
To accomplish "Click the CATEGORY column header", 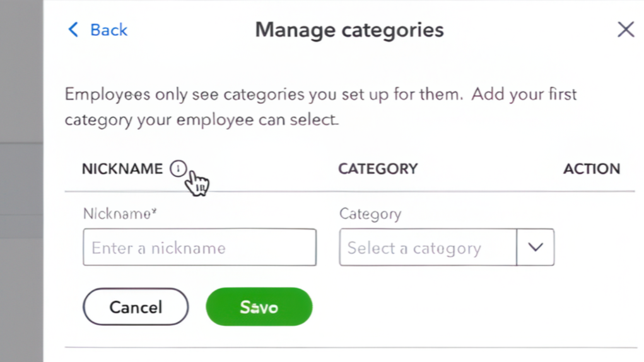I will 378,169.
